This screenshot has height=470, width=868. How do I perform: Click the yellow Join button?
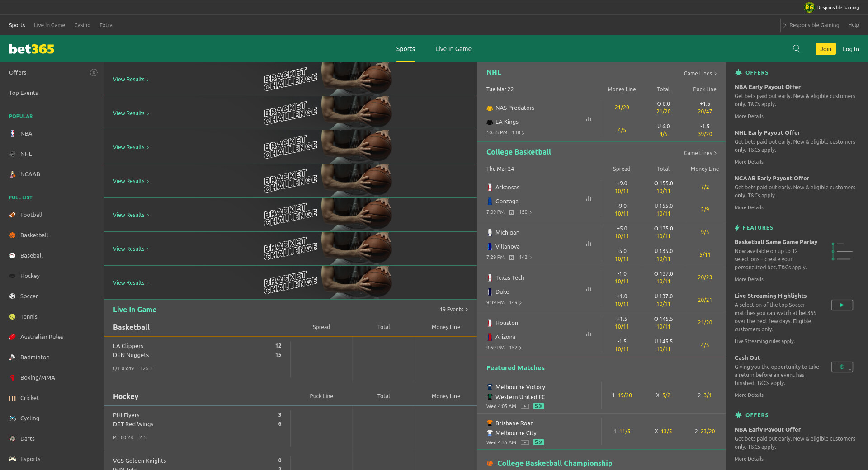click(825, 49)
